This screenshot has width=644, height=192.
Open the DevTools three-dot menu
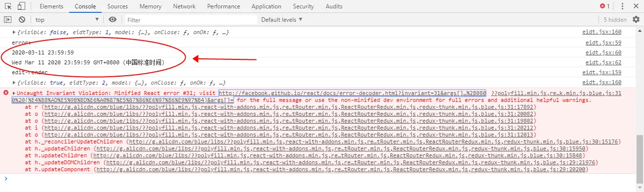(x=622, y=6)
